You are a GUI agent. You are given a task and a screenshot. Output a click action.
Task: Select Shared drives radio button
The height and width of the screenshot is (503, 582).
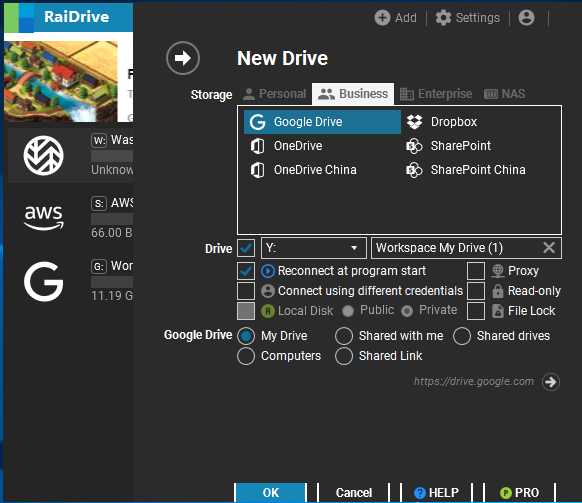click(x=462, y=336)
